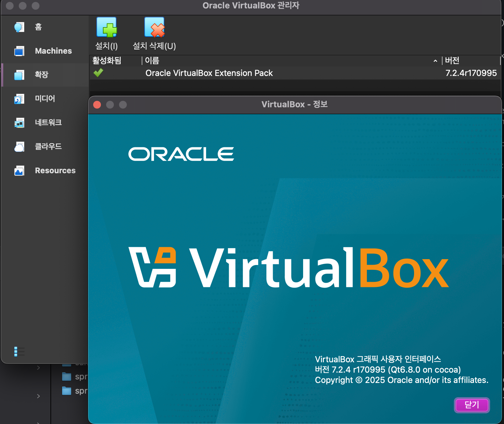The height and width of the screenshot is (424, 504).
Task: Click the green check for Extension Pack
Action: (98, 73)
